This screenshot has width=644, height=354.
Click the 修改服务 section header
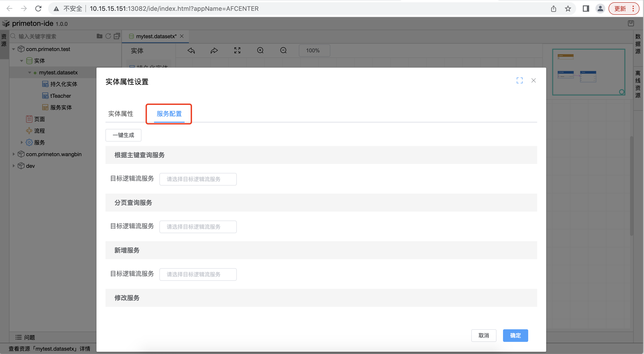point(321,298)
